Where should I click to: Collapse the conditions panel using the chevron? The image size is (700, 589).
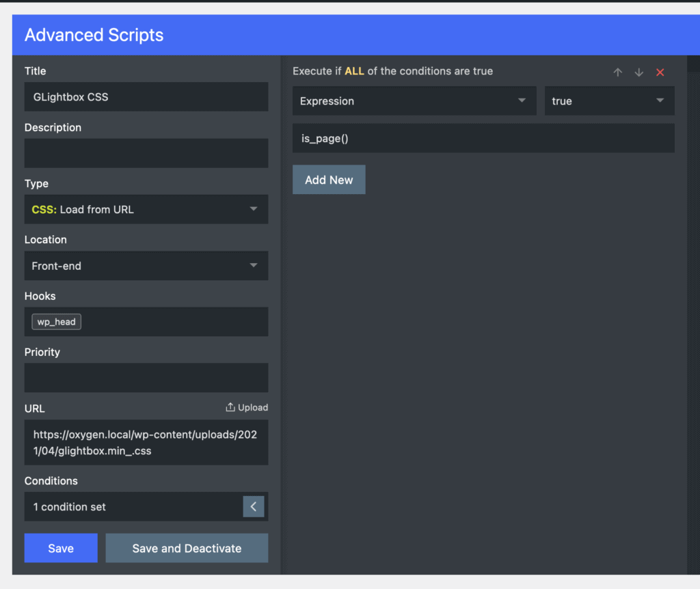(x=254, y=506)
